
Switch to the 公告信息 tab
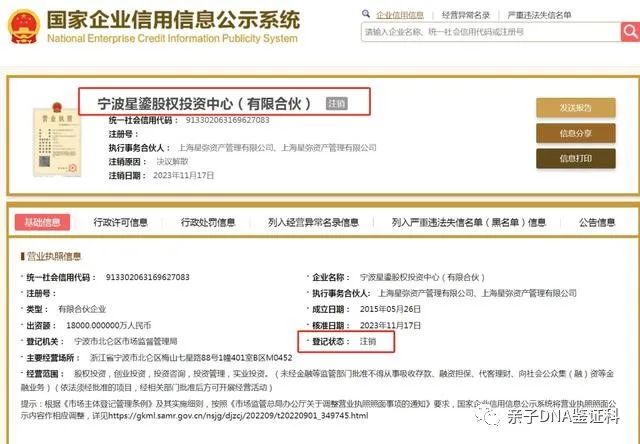coord(597,222)
